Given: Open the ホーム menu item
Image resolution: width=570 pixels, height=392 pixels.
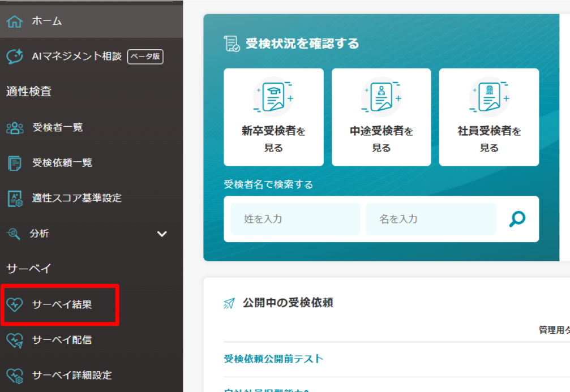Looking at the screenshot, I should (x=47, y=21).
